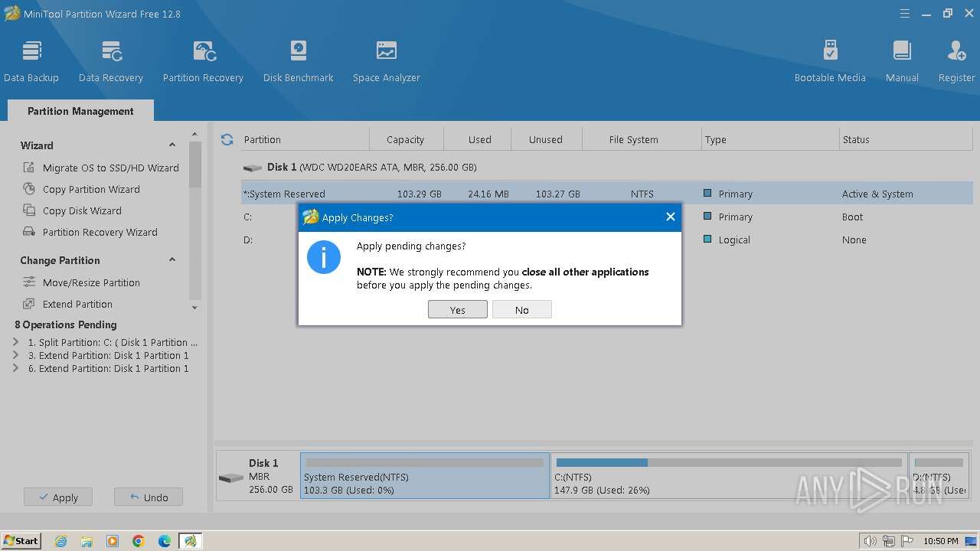This screenshot has height=551, width=980.
Task: Click the Logical type color square
Action: pos(707,240)
